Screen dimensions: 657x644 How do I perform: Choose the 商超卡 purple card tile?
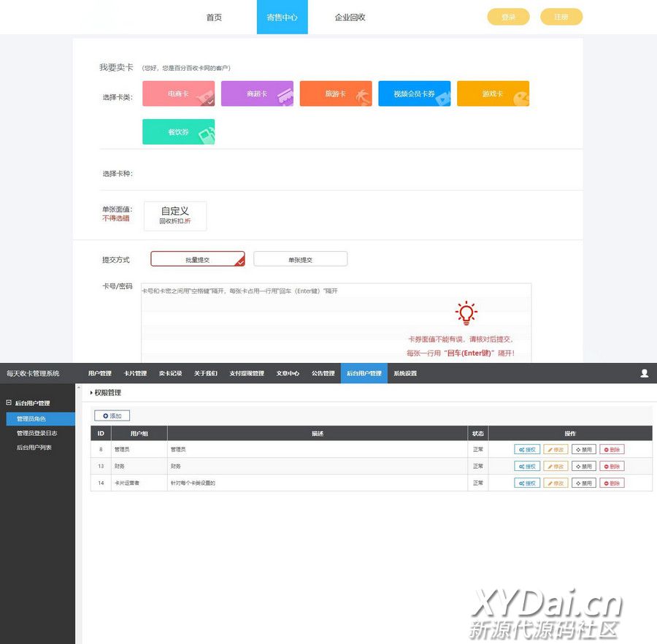[x=257, y=93]
